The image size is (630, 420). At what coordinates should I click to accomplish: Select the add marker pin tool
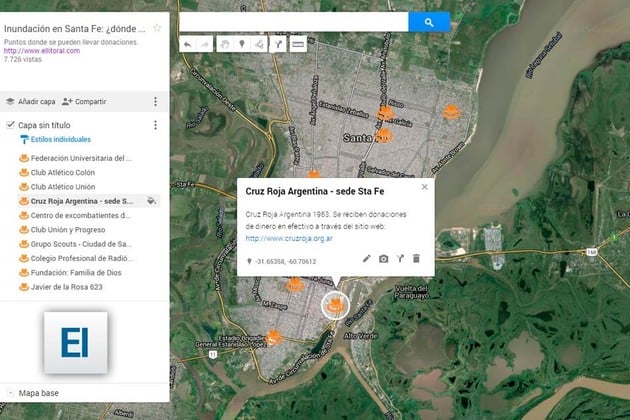[x=241, y=44]
